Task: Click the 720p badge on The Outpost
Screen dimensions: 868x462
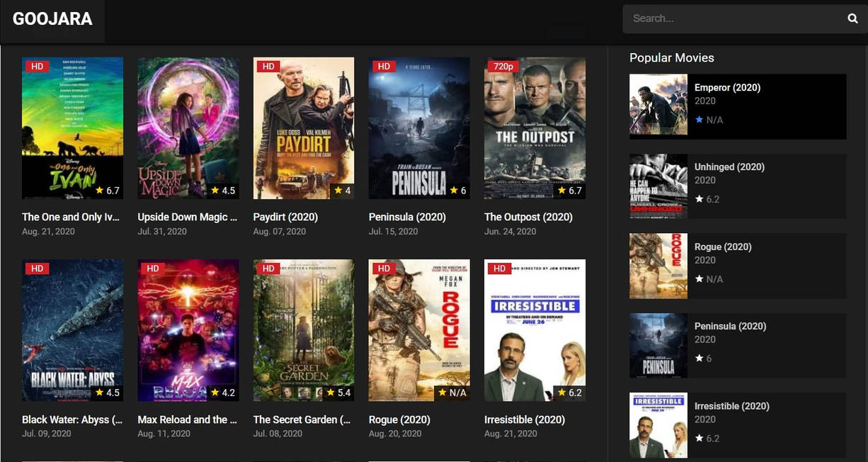Action: tap(503, 67)
